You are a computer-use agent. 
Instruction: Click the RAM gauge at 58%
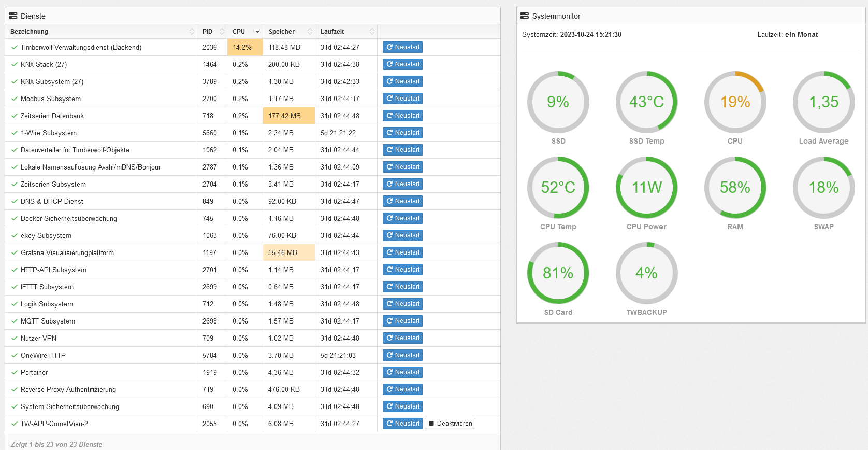(x=735, y=188)
